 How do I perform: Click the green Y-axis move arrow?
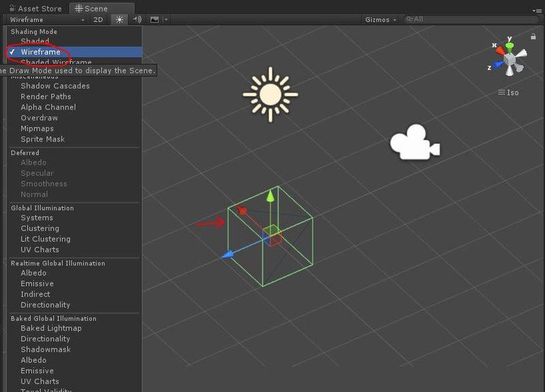270,195
